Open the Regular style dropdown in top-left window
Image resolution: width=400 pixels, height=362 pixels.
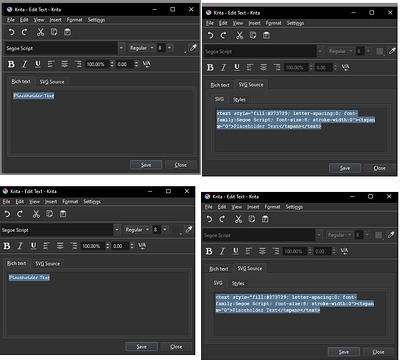(142, 48)
